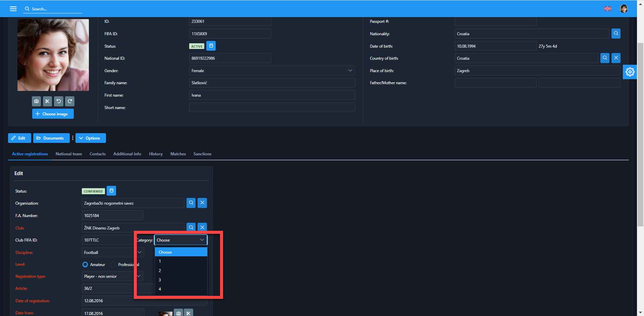The image size is (644, 316).
Task: Click the F.A. Number input field
Action: pos(112,216)
